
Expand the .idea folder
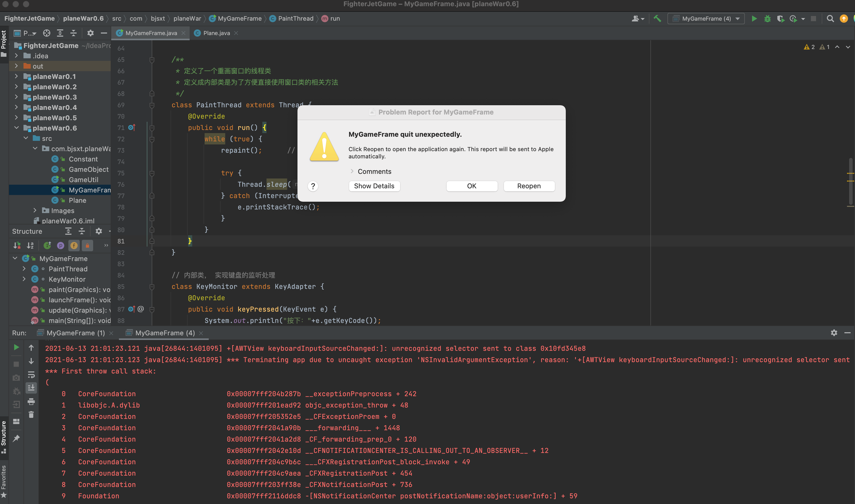pyautogui.click(x=16, y=56)
